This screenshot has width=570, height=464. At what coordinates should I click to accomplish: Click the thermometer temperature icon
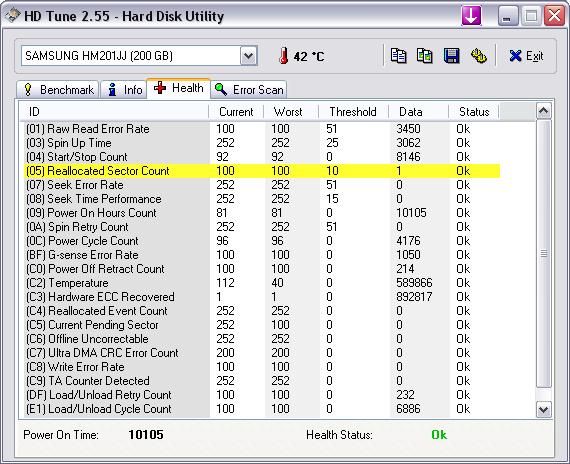pyautogui.click(x=284, y=56)
